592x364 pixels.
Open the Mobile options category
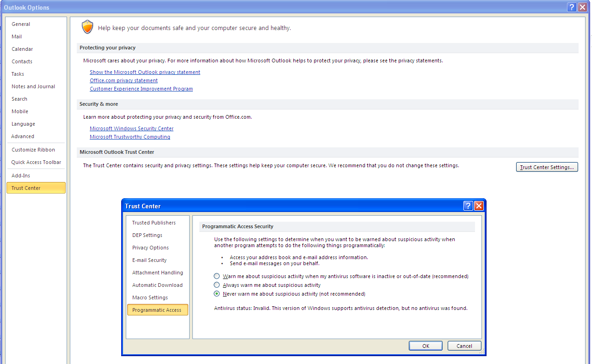pos(36,111)
